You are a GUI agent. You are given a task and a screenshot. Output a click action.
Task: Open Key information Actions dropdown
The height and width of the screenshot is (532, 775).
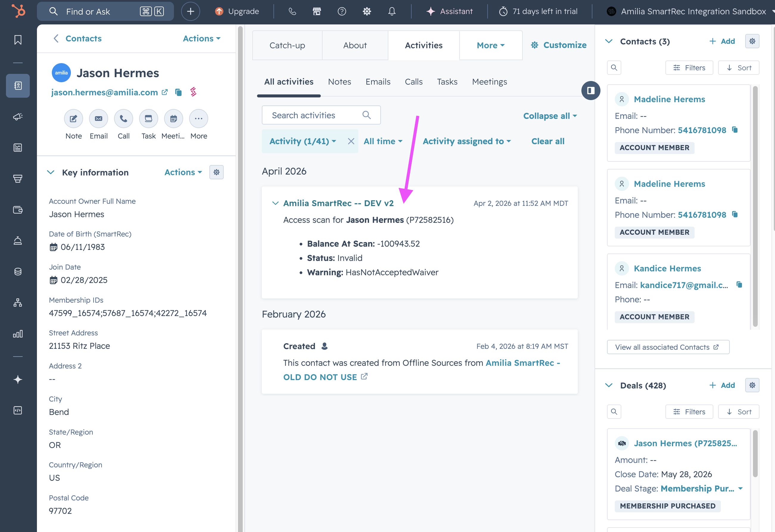tap(183, 172)
